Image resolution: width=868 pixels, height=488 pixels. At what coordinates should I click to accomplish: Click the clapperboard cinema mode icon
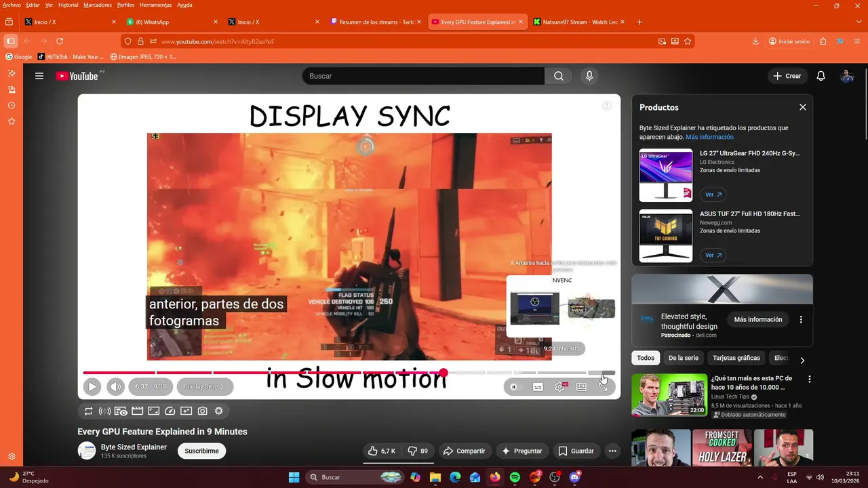[x=137, y=411]
